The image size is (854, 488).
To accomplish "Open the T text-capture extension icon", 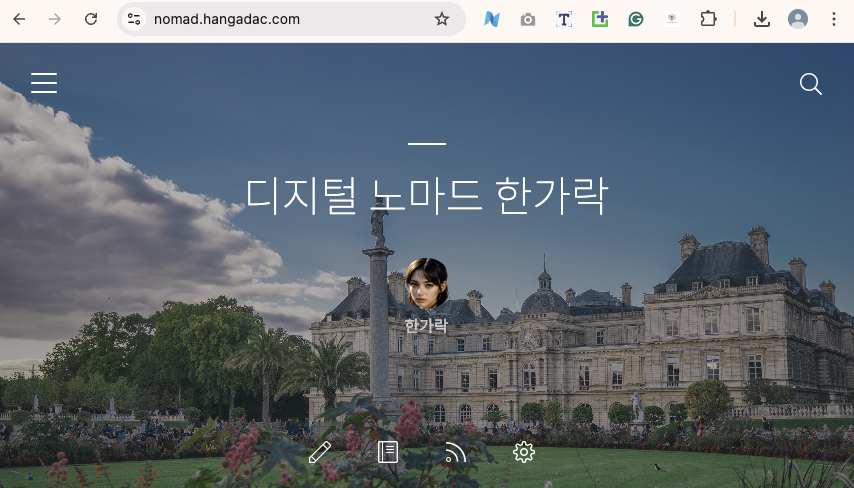I will tap(564, 19).
